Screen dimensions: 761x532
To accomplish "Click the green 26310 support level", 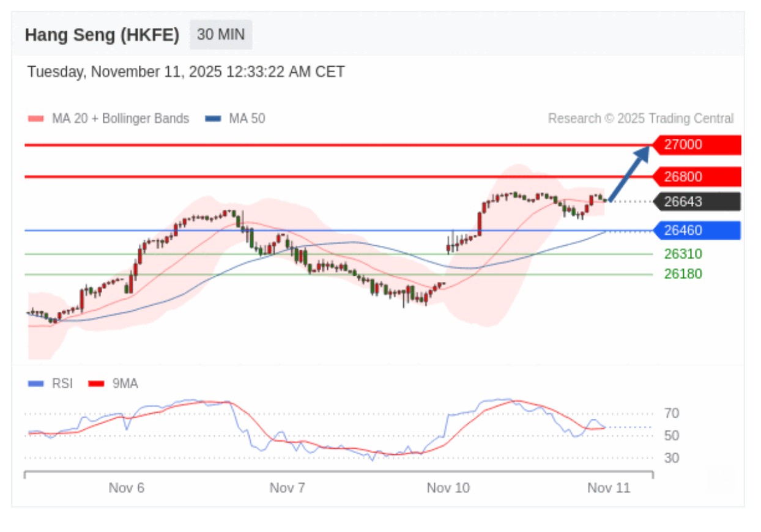I will pyautogui.click(x=683, y=254).
